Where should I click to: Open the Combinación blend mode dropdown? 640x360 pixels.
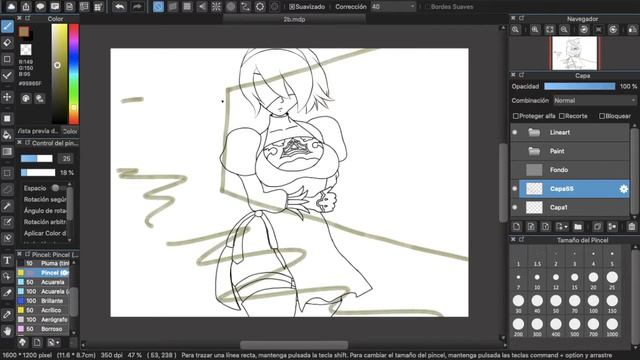[x=595, y=100]
